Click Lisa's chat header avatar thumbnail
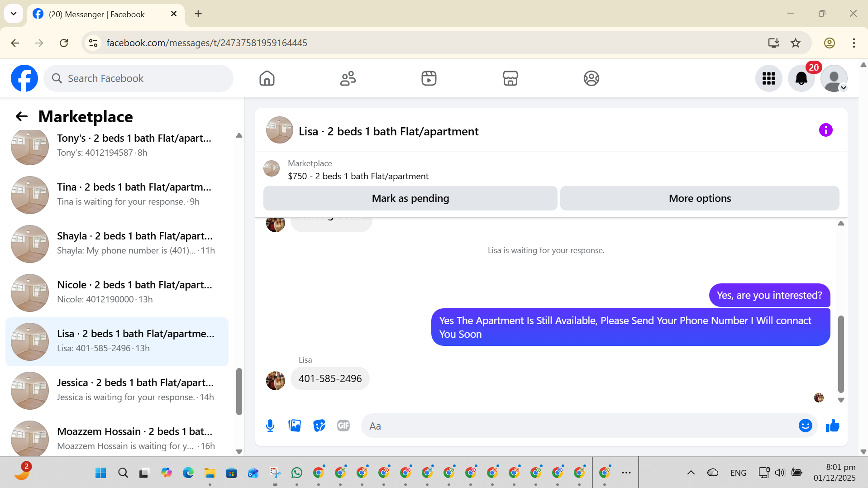 coord(279,130)
